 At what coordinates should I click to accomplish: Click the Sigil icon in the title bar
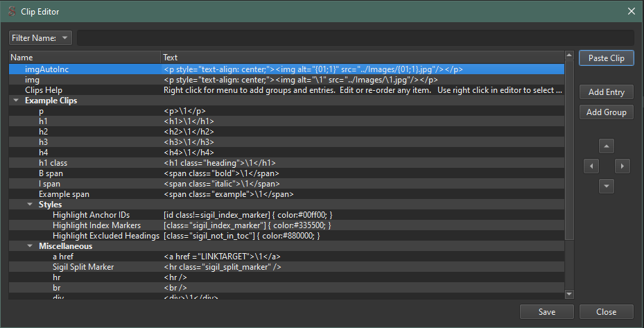click(x=12, y=12)
